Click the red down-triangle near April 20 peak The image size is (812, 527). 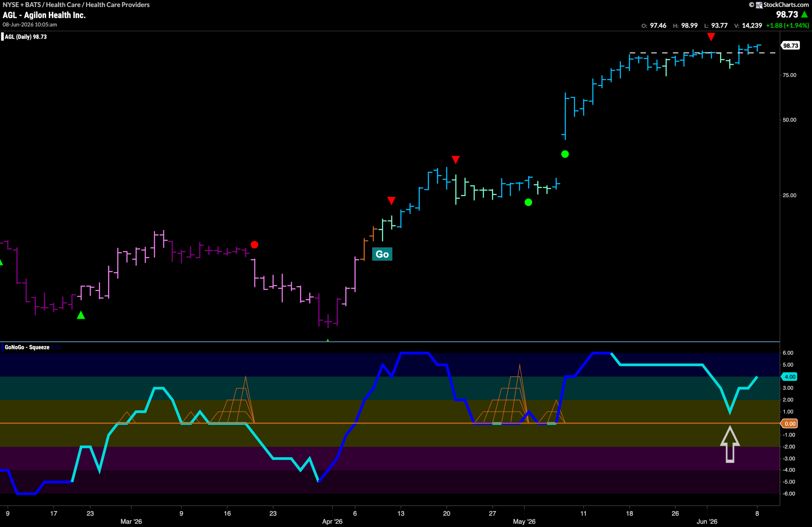(x=455, y=159)
